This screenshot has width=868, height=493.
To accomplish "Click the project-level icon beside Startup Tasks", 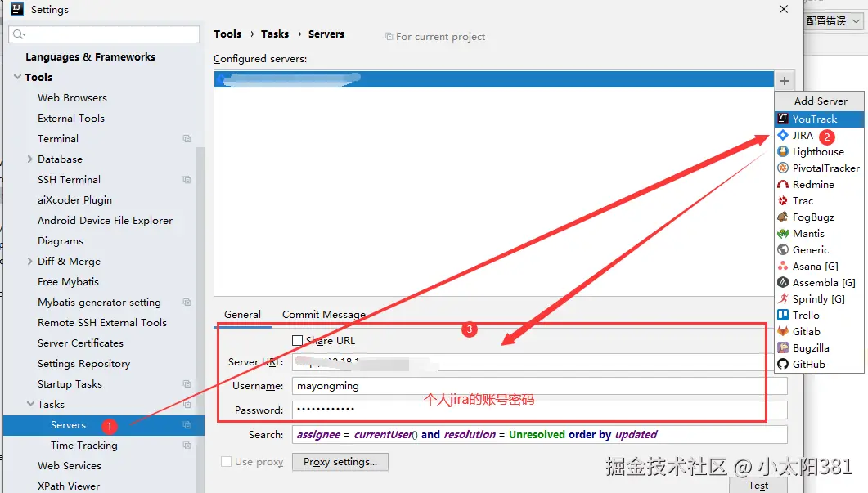I will coord(187,384).
